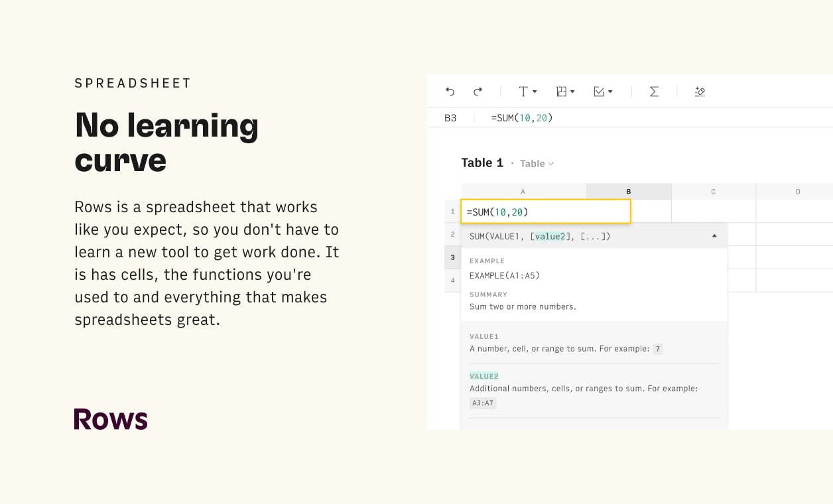Viewport: 833px width, 504px height.
Task: Select column B header
Action: point(629,192)
